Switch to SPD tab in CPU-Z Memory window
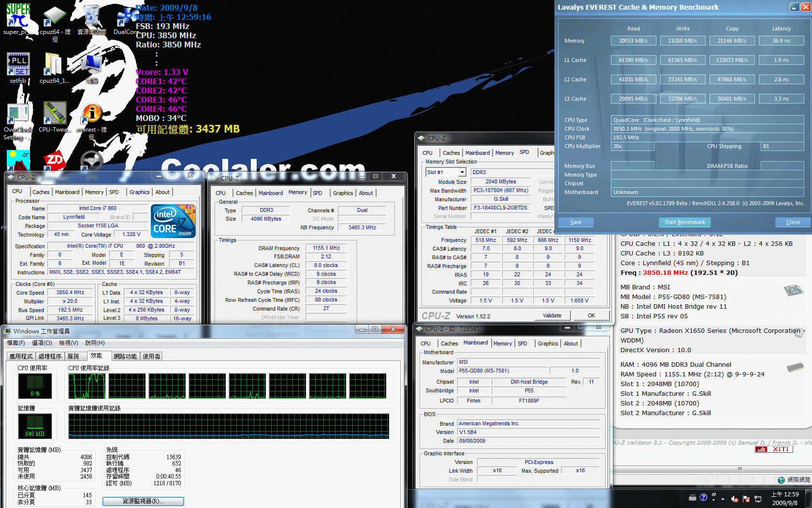812x508 pixels. 318,193
